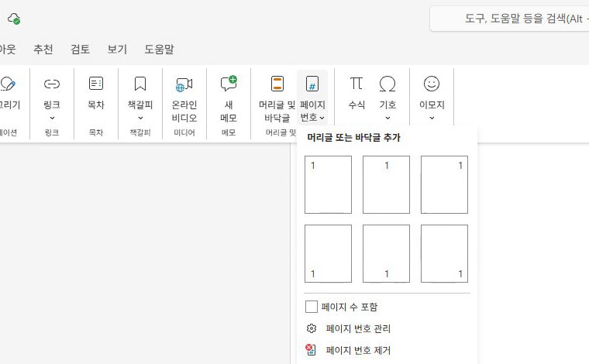589x364 pixels.
Task: Click the 이모지 smiley icon
Action: click(432, 84)
